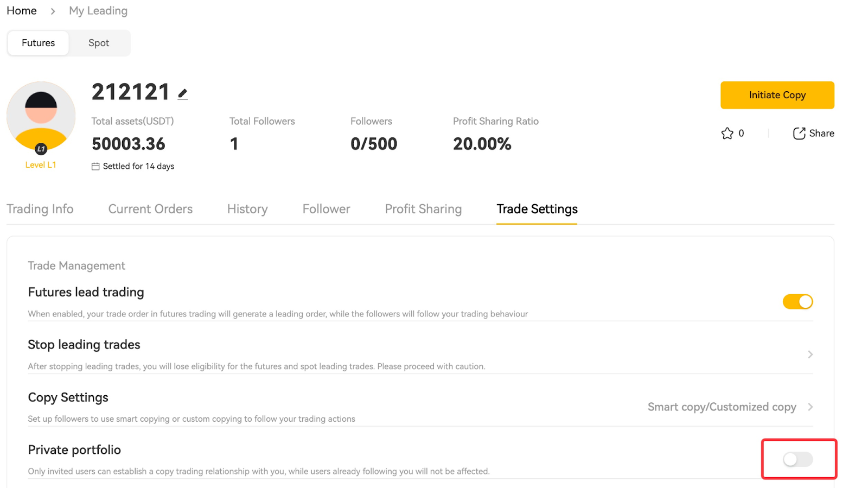Click the Share icon
This screenshot has width=868, height=488.
pos(799,134)
